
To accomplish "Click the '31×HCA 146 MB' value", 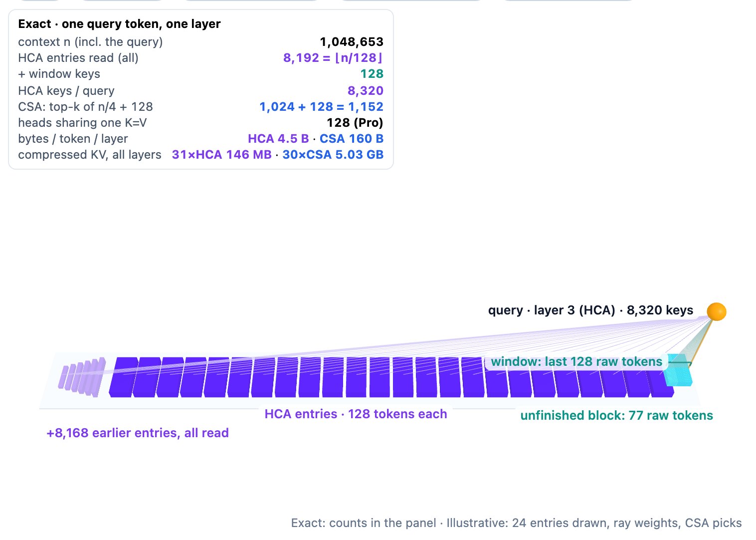I will pyautogui.click(x=222, y=155).
